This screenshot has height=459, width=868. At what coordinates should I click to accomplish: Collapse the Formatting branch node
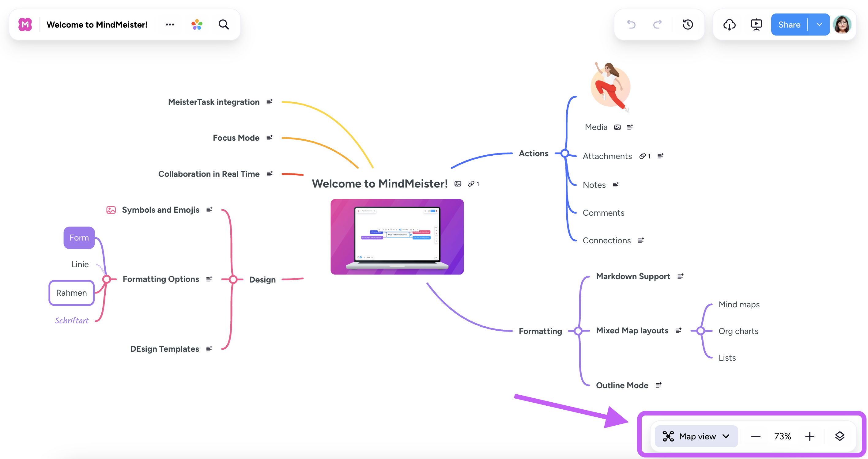(x=578, y=331)
